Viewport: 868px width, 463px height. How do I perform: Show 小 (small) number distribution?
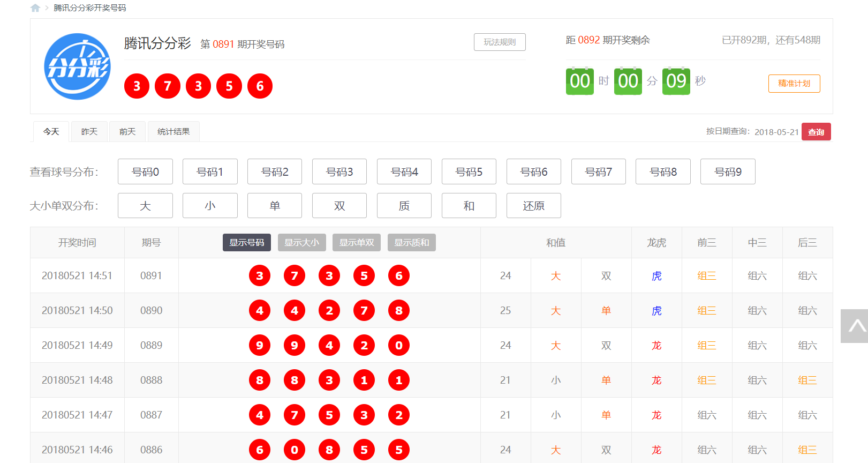(210, 206)
